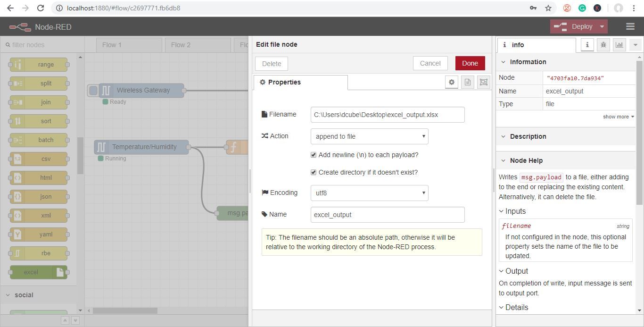Image resolution: width=644 pixels, height=327 pixels.
Task: Open the Encoding dropdown utf8
Action: pos(370,193)
